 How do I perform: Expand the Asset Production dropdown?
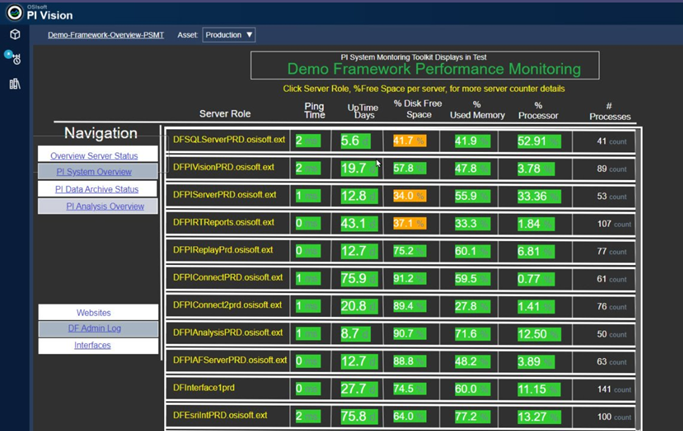point(229,35)
